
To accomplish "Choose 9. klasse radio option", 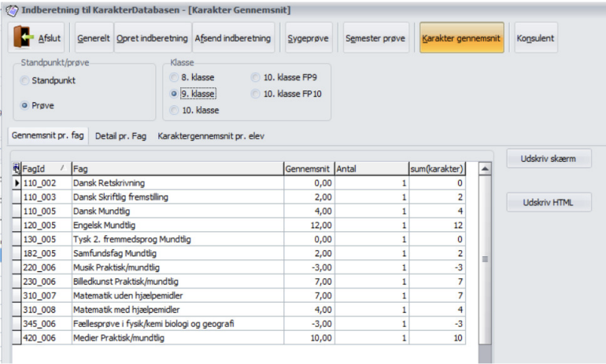I will 174,94.
